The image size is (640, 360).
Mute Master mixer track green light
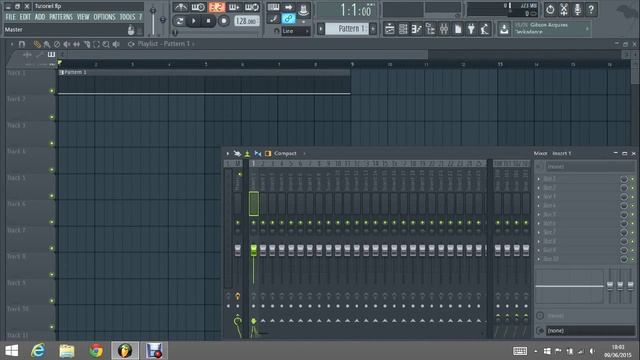click(x=238, y=222)
